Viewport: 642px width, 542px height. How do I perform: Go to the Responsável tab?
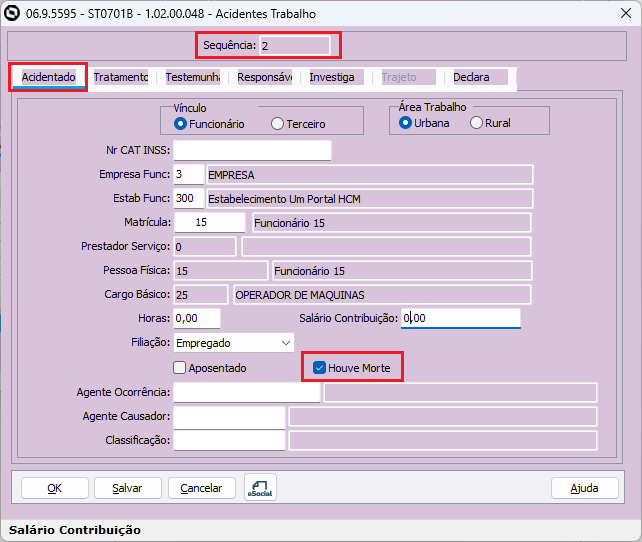point(264,77)
